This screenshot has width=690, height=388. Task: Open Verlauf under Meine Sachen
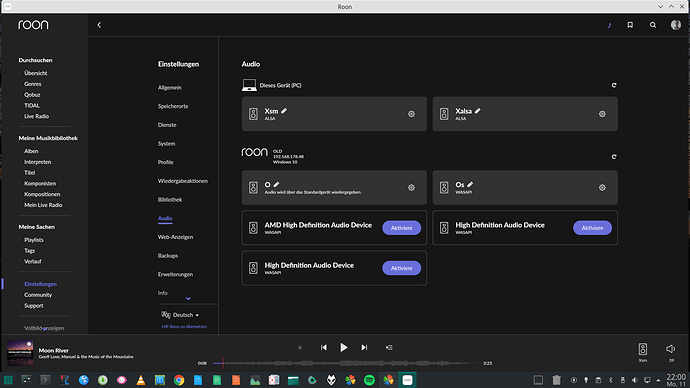click(33, 261)
